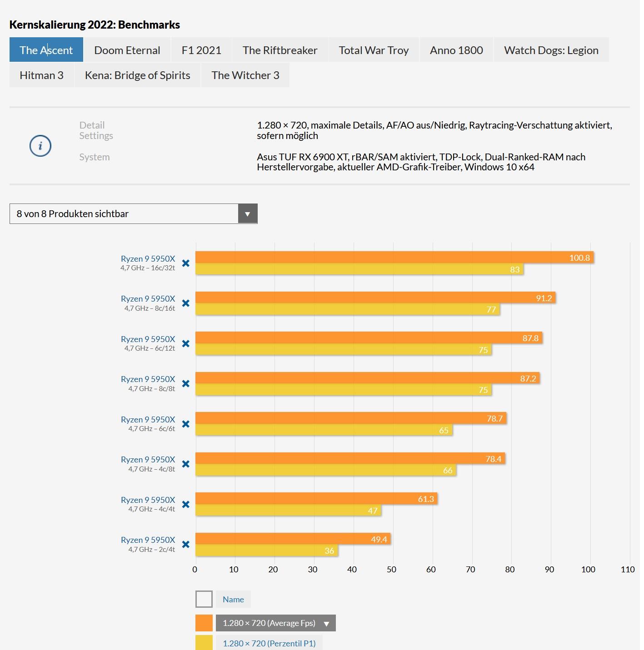Remove the 16c/32t Ryzen 9 5950X entry
Image resolution: width=644 pixels, height=650 pixels.
185,263
